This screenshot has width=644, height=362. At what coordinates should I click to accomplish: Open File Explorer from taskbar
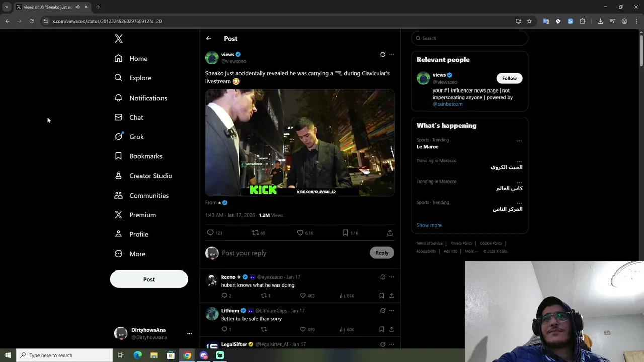[x=154, y=355]
